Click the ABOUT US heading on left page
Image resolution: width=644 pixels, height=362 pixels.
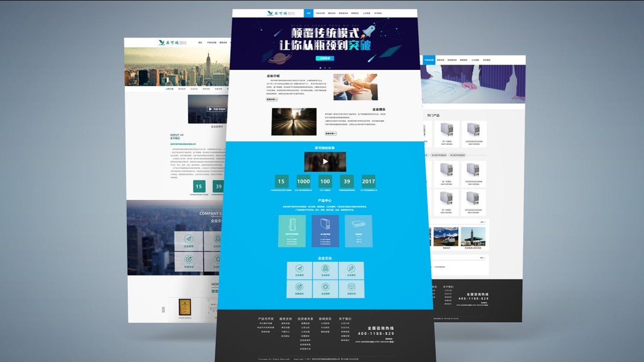(x=177, y=135)
